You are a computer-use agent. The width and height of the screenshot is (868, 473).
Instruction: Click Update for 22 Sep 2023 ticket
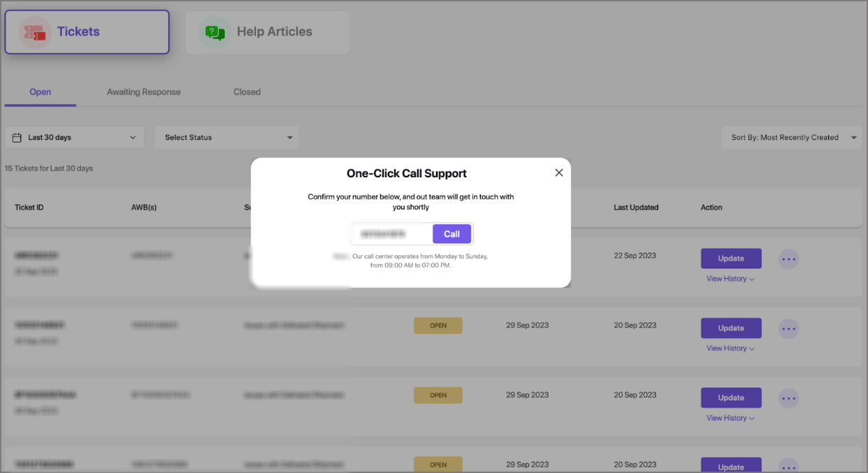[x=731, y=258]
